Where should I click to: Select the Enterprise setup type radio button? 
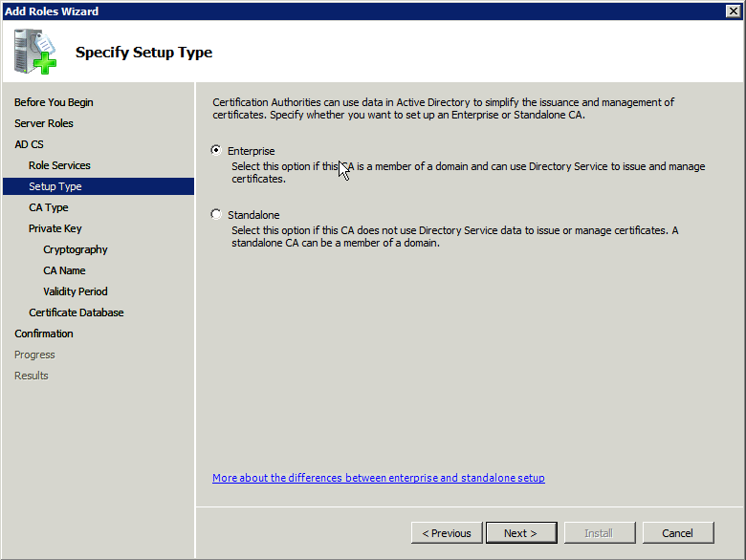coord(216,150)
